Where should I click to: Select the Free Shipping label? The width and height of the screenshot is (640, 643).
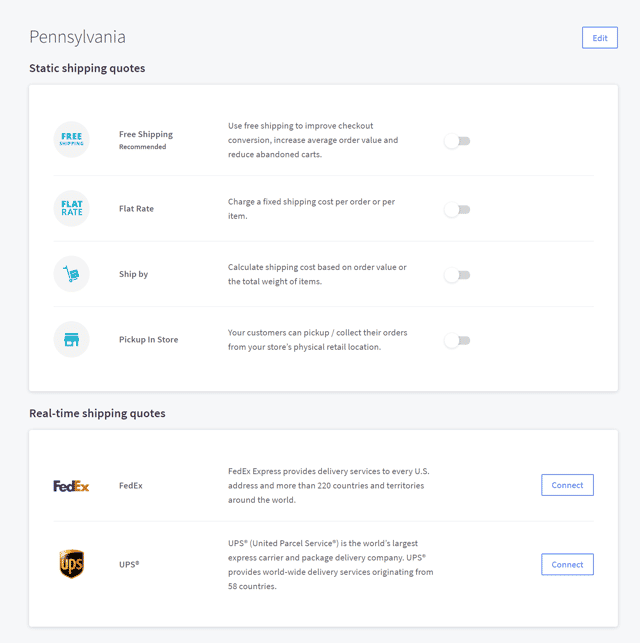(x=146, y=135)
